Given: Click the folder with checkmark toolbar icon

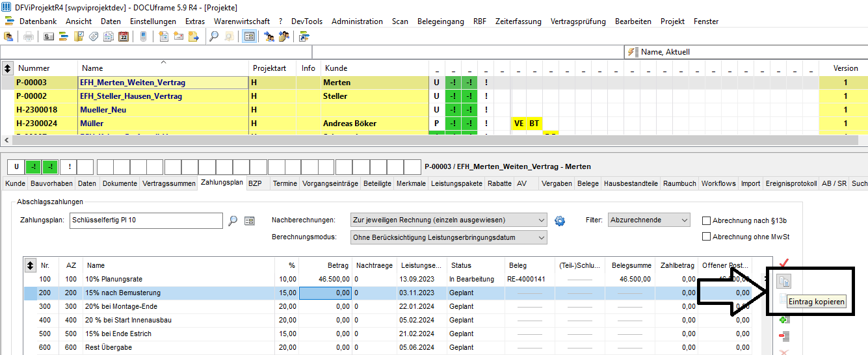Looking at the screenshot, I should coord(79,36).
